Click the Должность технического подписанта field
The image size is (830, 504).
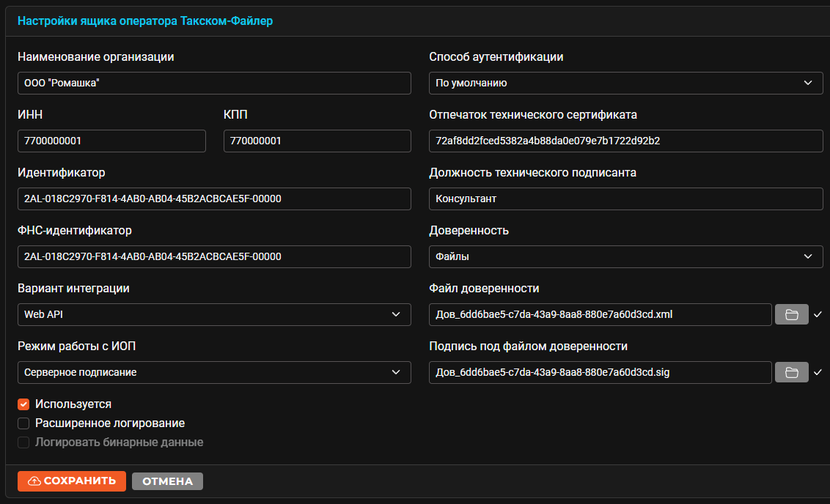click(625, 199)
